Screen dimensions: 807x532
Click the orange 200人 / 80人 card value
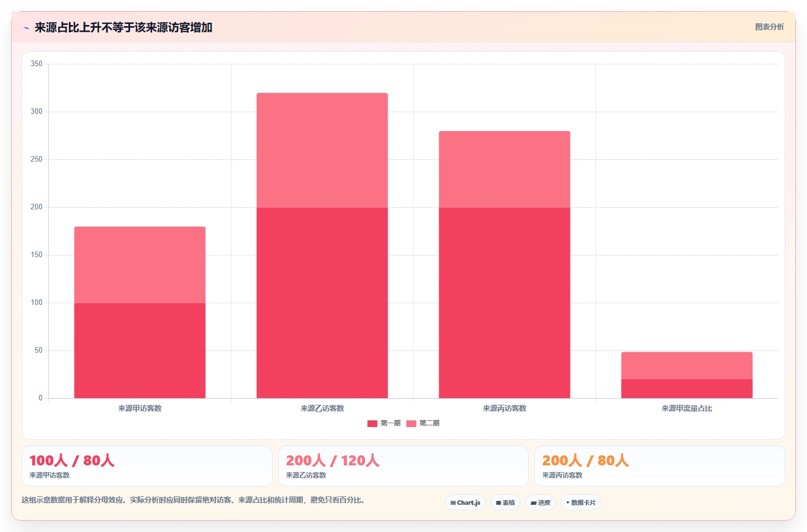pyautogui.click(x=585, y=460)
